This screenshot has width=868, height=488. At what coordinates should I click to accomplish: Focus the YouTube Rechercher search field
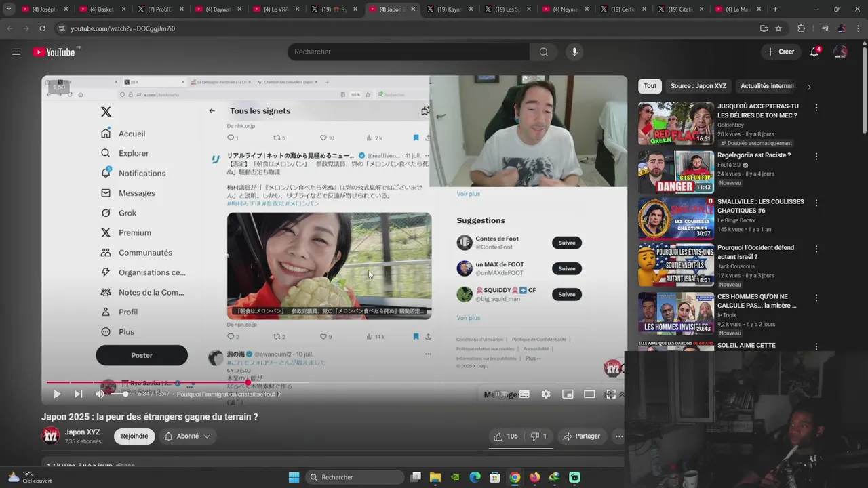408,52
